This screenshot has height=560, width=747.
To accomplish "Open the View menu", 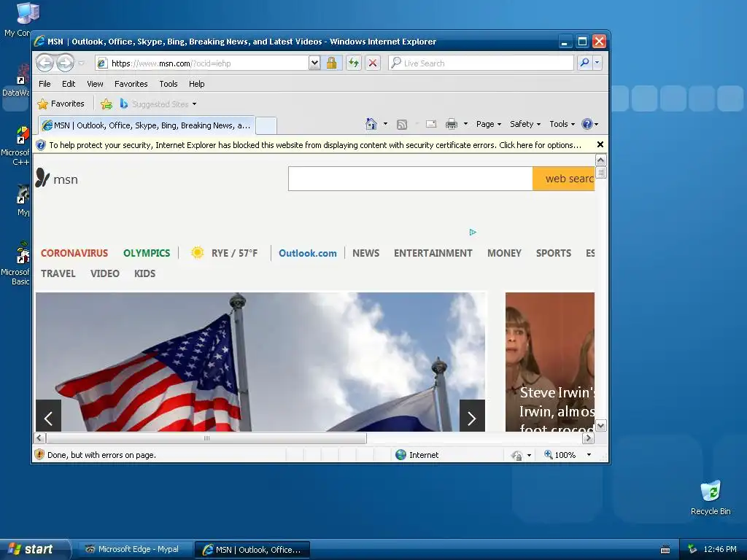I will point(95,84).
